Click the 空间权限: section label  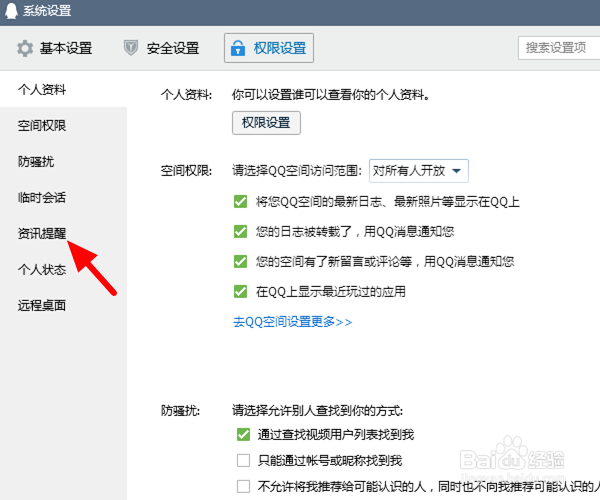(186, 171)
